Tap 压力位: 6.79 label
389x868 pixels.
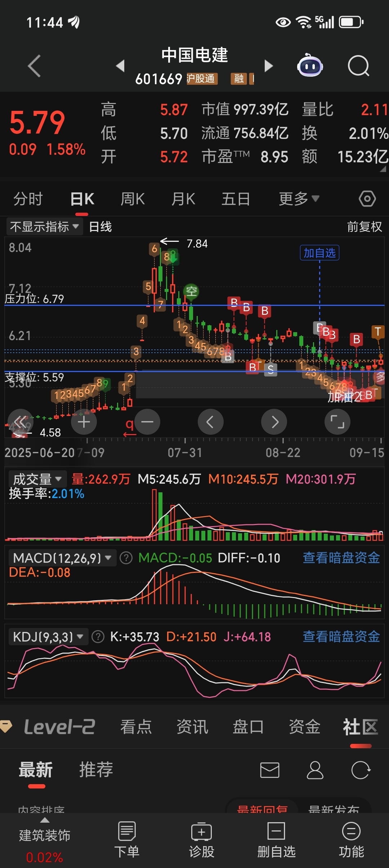[x=34, y=299]
